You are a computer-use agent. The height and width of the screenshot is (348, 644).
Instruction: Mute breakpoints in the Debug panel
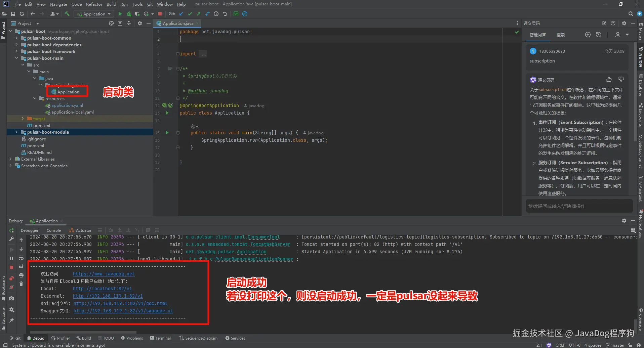tap(11, 287)
